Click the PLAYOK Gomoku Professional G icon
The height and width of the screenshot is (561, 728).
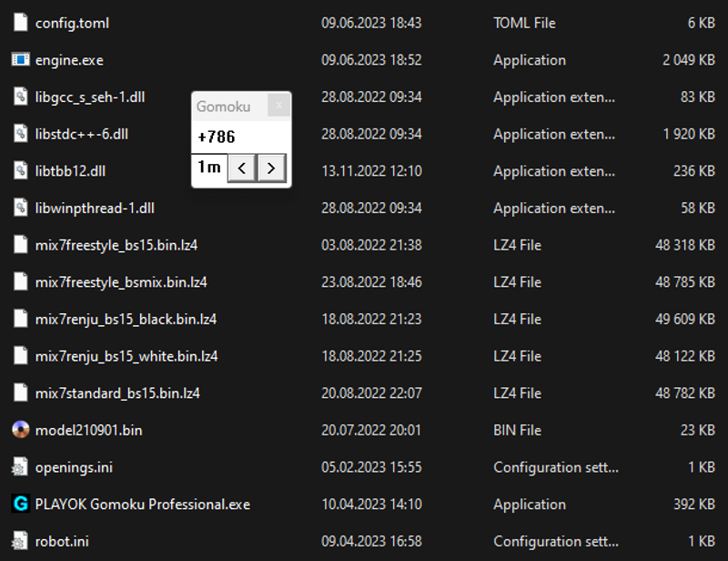[20, 504]
